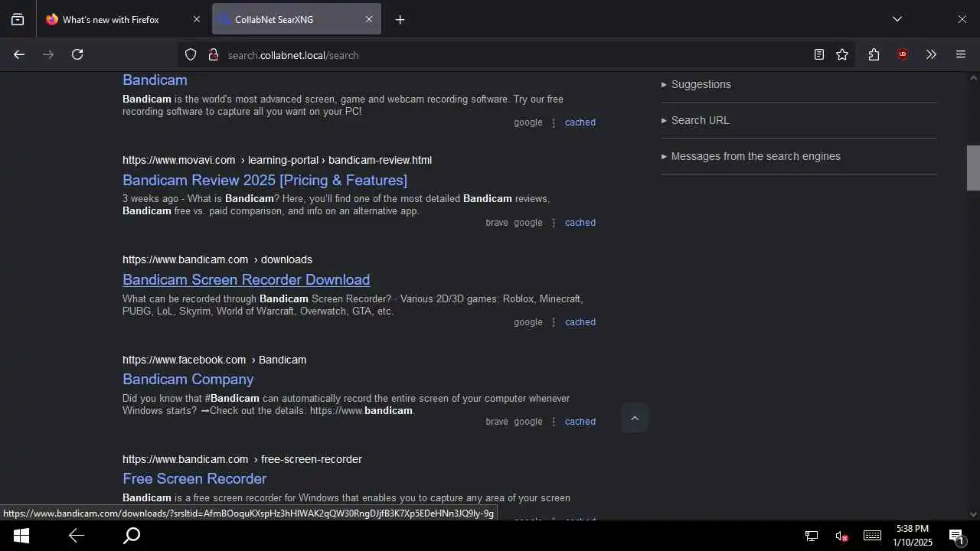Open Bandicam Review 2025 [Pricing & Features]
Screen dimensions: 980x551
[265, 180]
